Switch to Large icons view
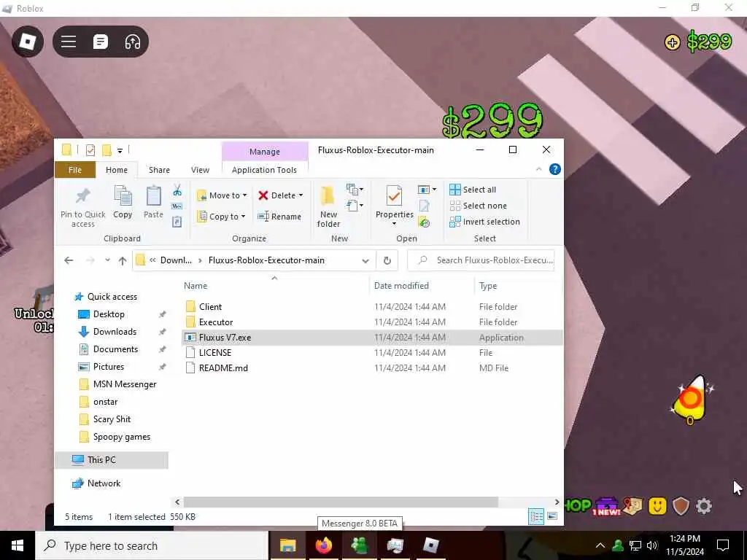This screenshot has width=747, height=560. (552, 516)
